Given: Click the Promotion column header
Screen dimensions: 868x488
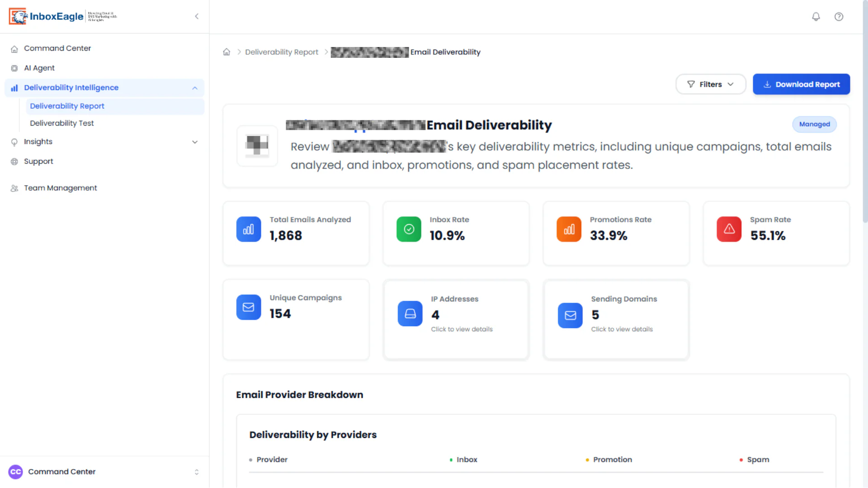Looking at the screenshot, I should pos(613,460).
